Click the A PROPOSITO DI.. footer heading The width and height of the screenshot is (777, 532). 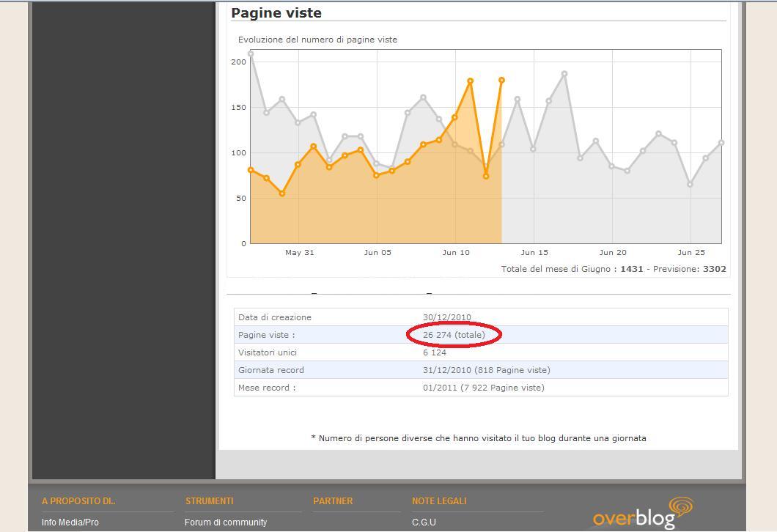coord(78,501)
